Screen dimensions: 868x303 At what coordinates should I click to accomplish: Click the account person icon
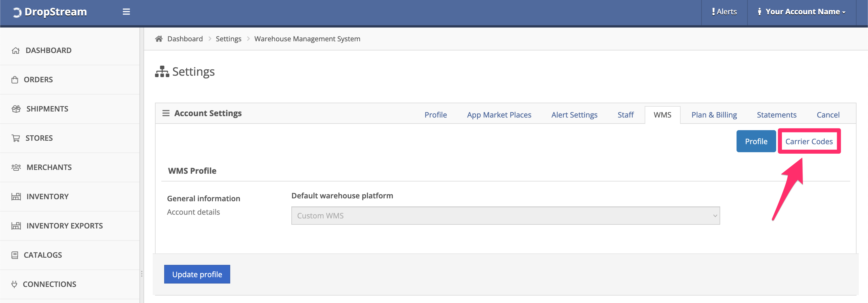(759, 12)
